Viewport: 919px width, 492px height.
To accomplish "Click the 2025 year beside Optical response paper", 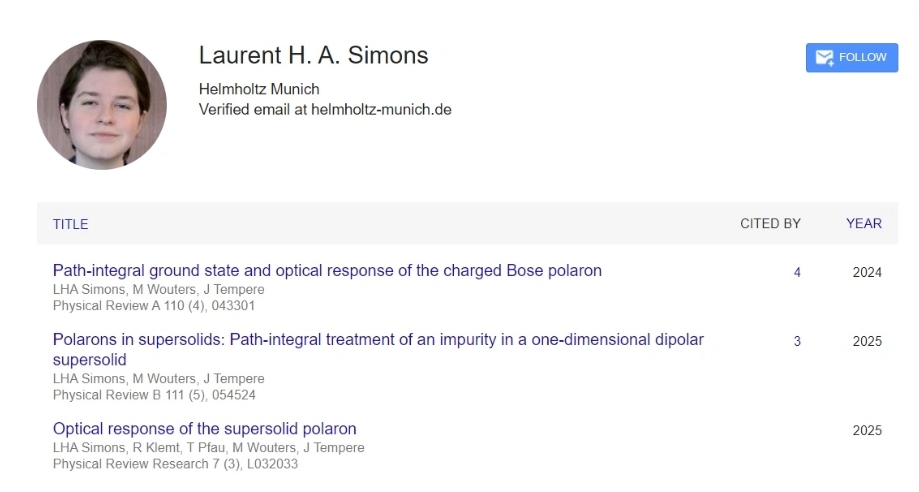I will point(867,431).
